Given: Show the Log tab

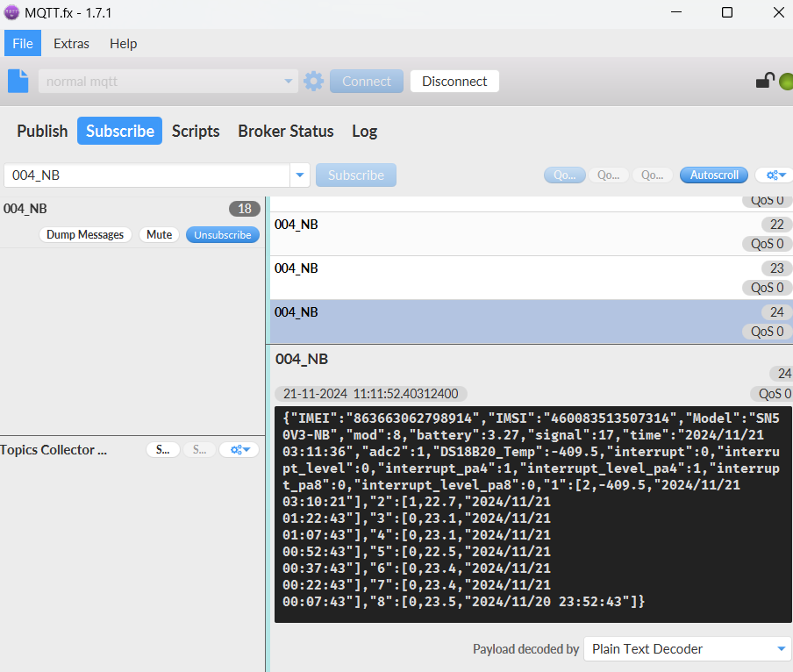Looking at the screenshot, I should [365, 131].
